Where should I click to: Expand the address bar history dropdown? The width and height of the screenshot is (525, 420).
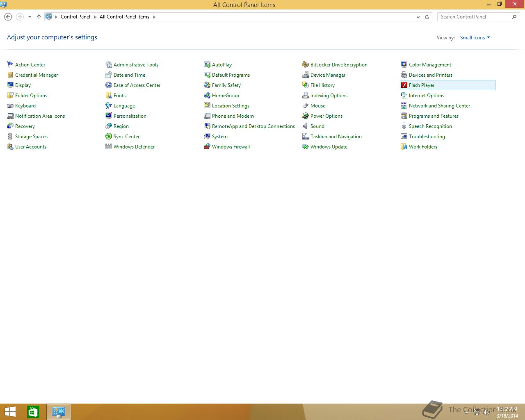(418, 17)
